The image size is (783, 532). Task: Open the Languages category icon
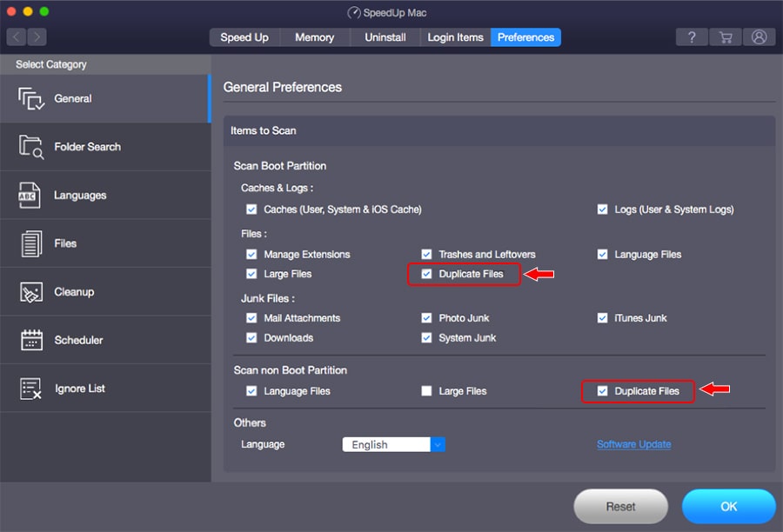pyautogui.click(x=30, y=195)
